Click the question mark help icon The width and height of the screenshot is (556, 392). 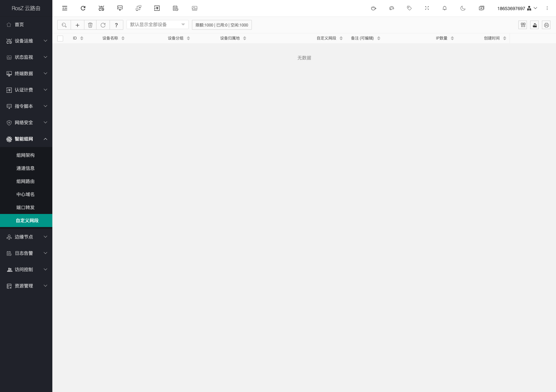pyautogui.click(x=116, y=25)
